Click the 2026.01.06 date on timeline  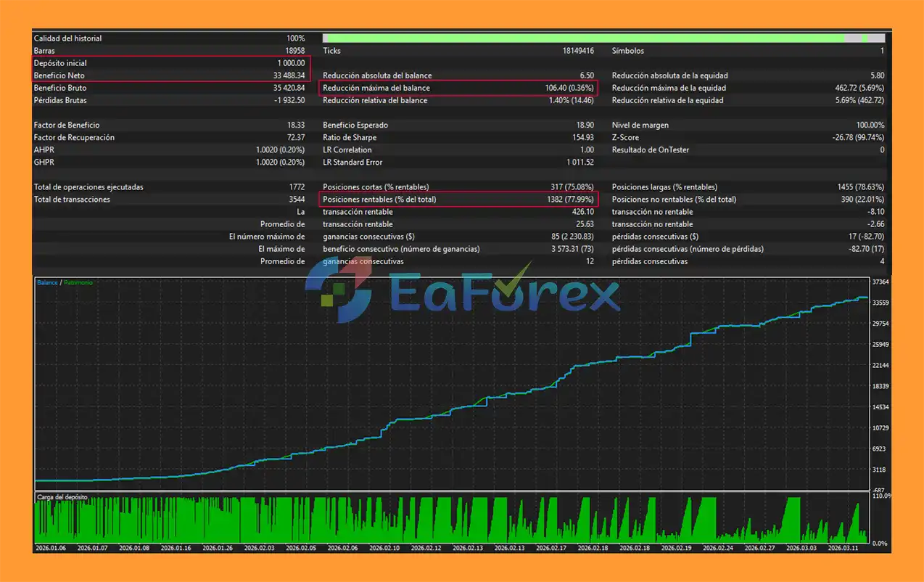(x=51, y=548)
